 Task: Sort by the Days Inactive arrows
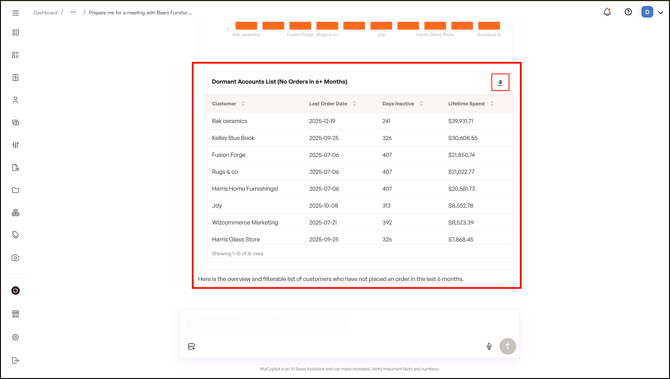click(421, 104)
